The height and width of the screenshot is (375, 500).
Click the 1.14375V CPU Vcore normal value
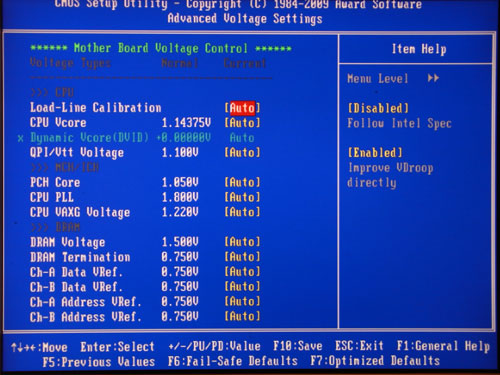click(x=186, y=123)
